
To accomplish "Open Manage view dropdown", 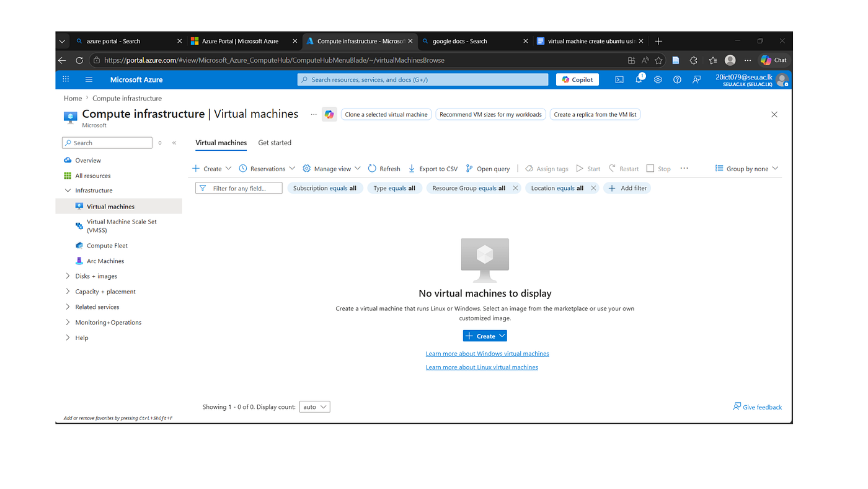I will 332,169.
